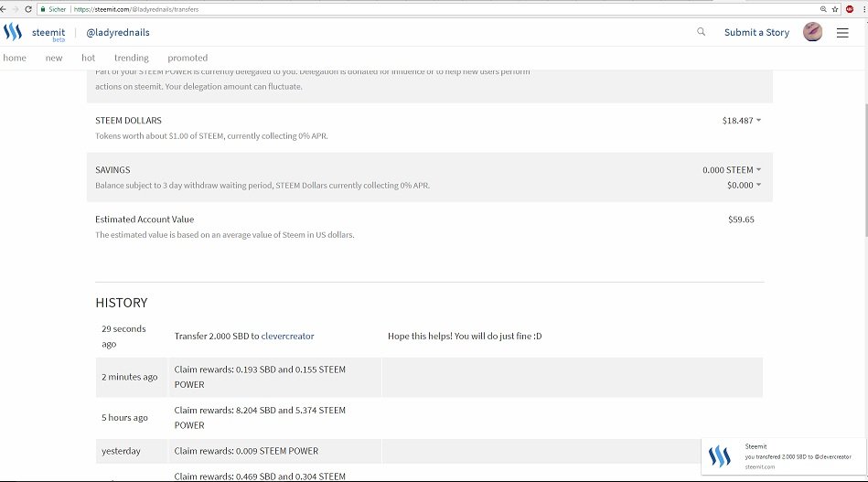868x482 pixels.
Task: Open the search magnifier icon
Action: click(x=701, y=32)
